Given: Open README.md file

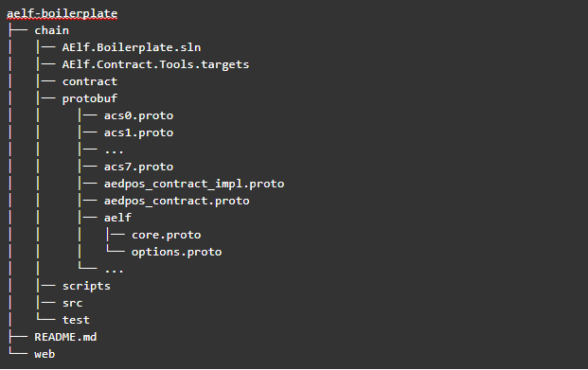Looking at the screenshot, I should point(65,337).
